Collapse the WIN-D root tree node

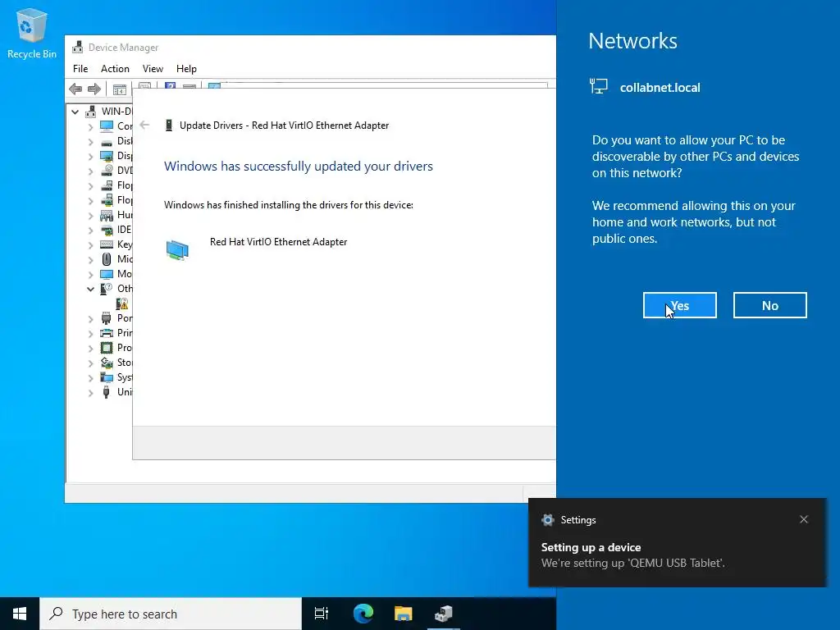click(75, 112)
